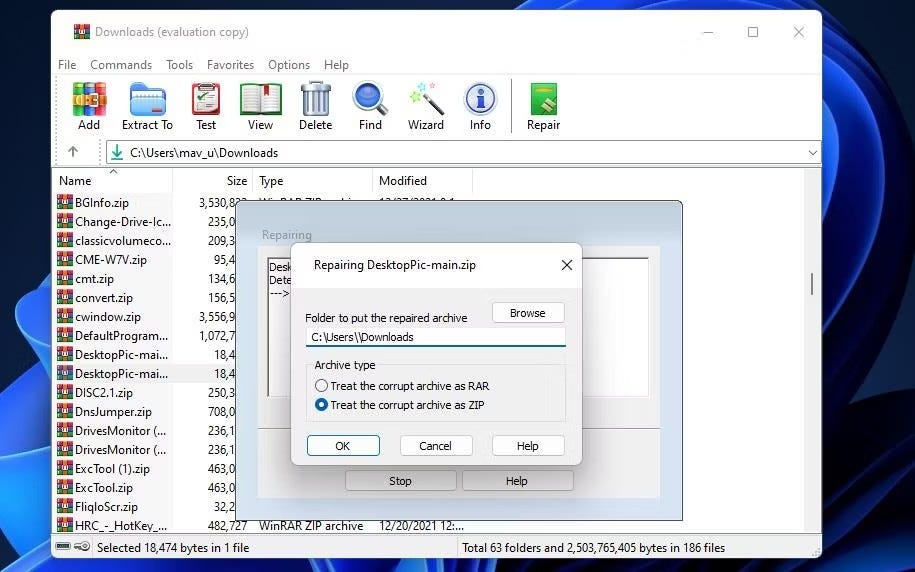Click the cwindow.zip archive icon
The height and width of the screenshot is (572, 915).
(x=65, y=316)
